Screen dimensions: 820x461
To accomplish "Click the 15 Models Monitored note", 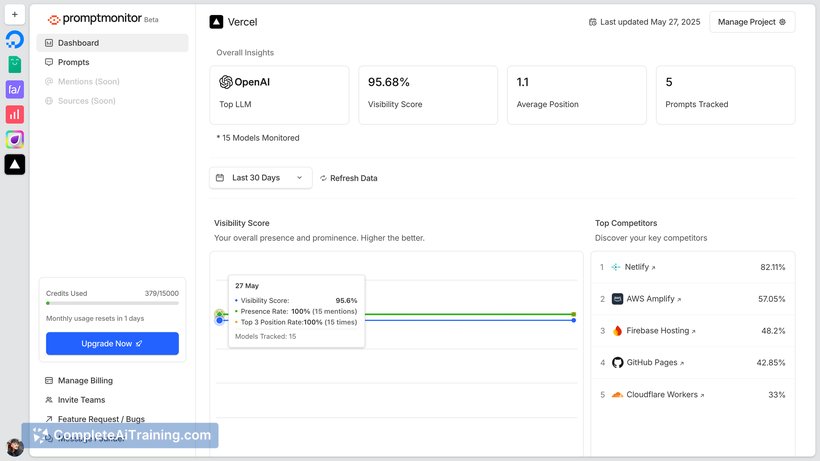I will tap(258, 138).
